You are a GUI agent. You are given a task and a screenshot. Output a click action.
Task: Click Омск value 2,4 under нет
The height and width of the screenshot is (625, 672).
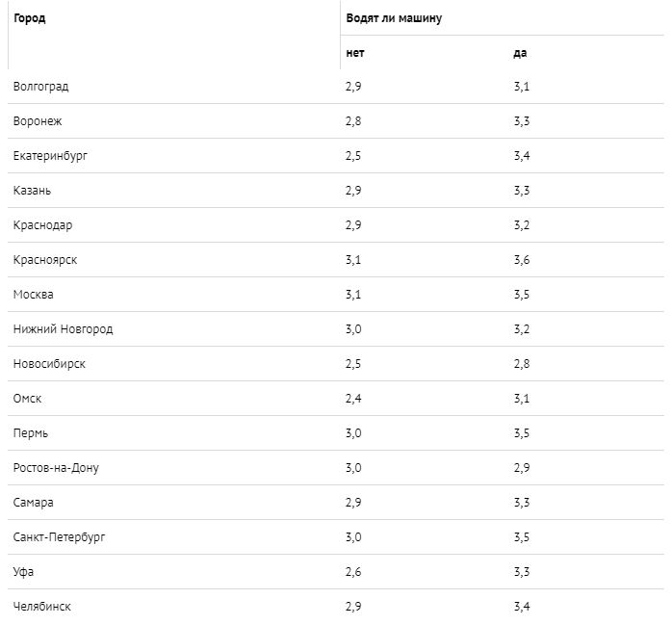click(353, 399)
